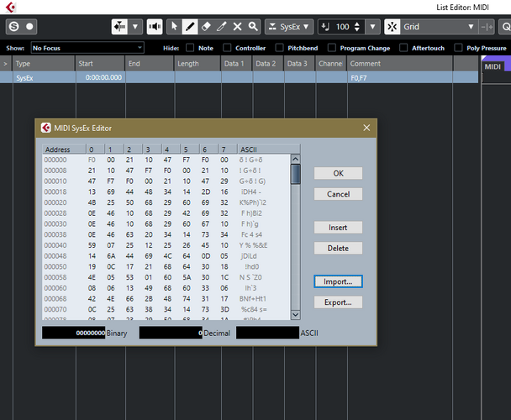Screen dimensions: 511x420
Task: Select the Draw pencil tool
Action: (x=190, y=26)
